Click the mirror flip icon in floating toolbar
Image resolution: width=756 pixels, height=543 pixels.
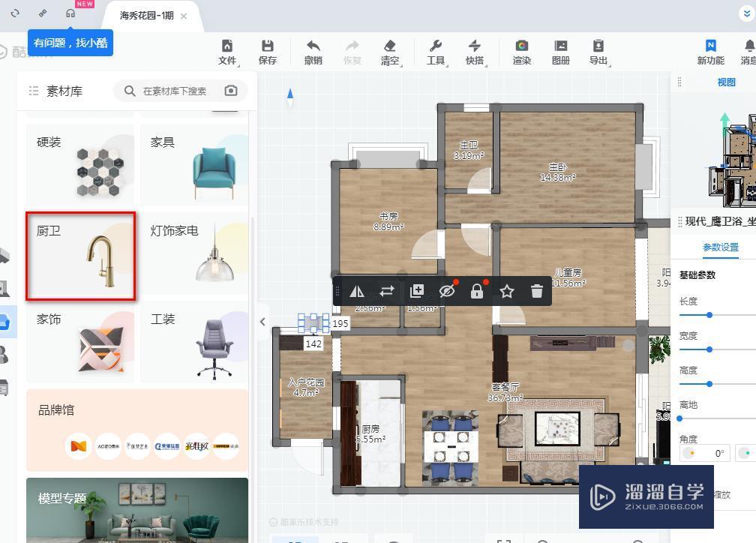(357, 291)
